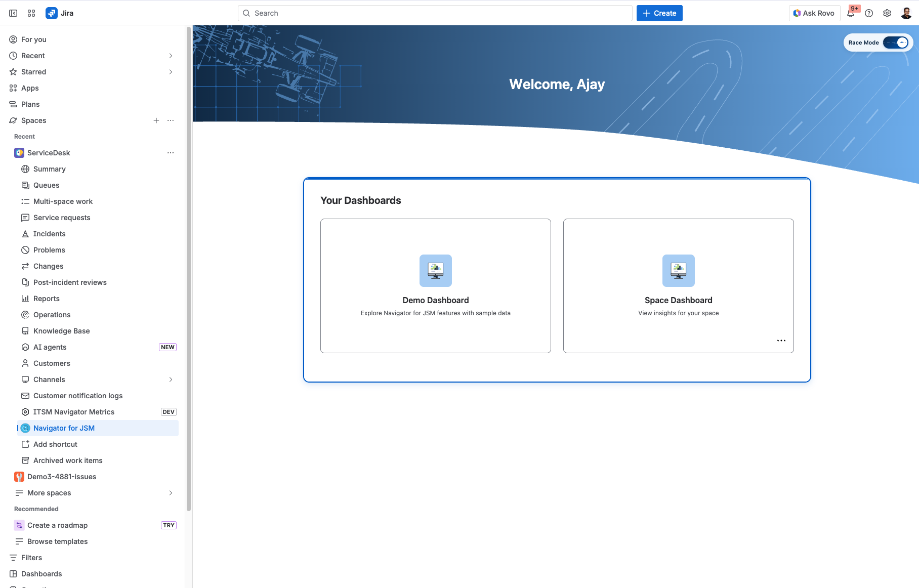Collapse the sidebar with the panel icon
This screenshot has width=919, height=588.
[13, 13]
